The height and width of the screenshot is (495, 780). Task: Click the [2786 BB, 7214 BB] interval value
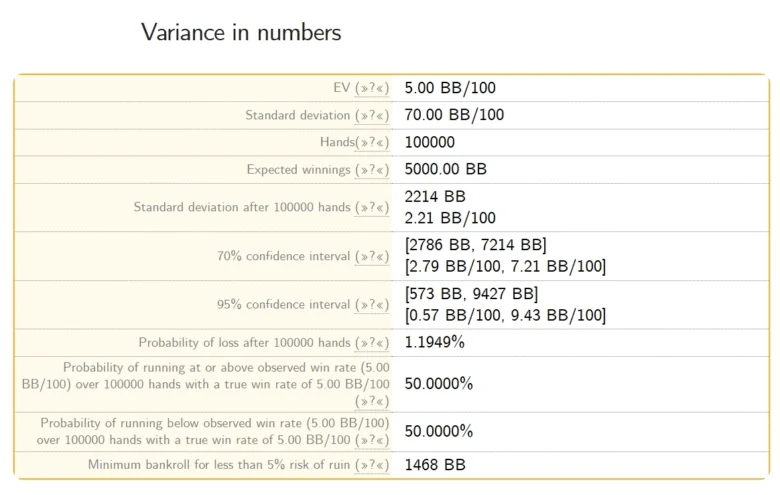pos(475,245)
